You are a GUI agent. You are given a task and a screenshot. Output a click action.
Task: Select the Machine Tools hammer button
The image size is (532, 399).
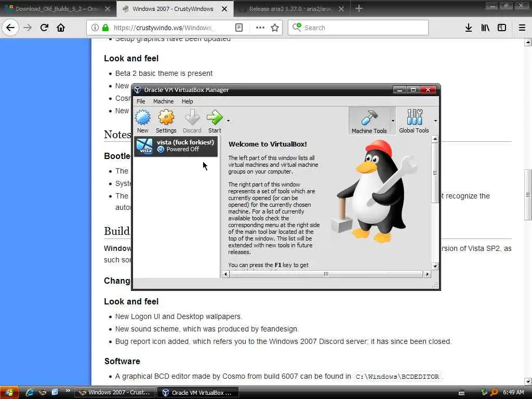pyautogui.click(x=369, y=121)
